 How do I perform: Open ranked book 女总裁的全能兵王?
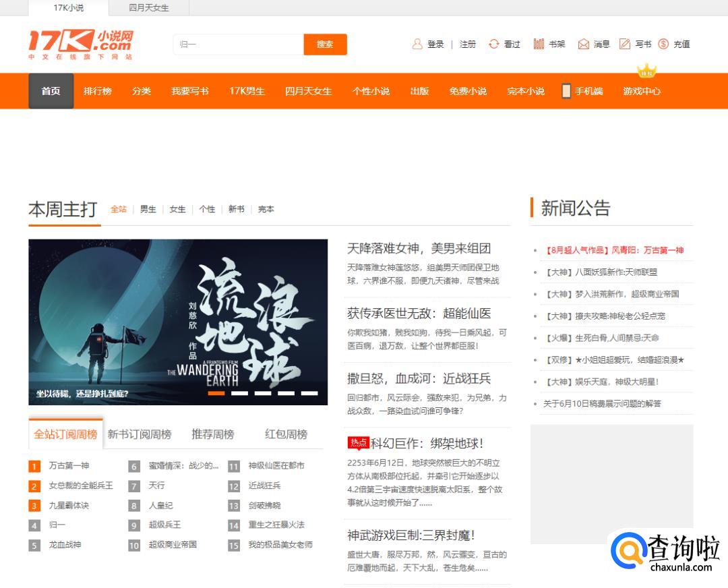[81, 486]
